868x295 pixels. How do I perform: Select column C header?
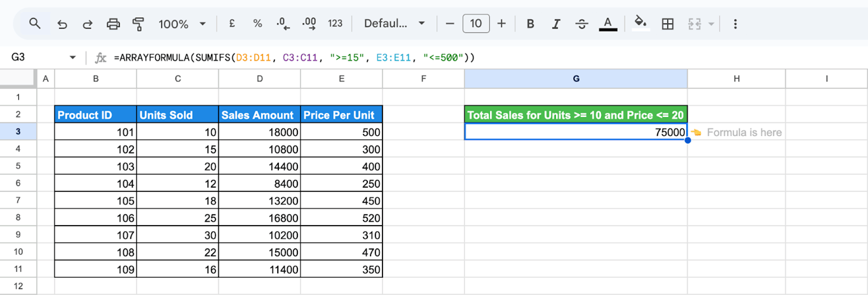pyautogui.click(x=177, y=79)
